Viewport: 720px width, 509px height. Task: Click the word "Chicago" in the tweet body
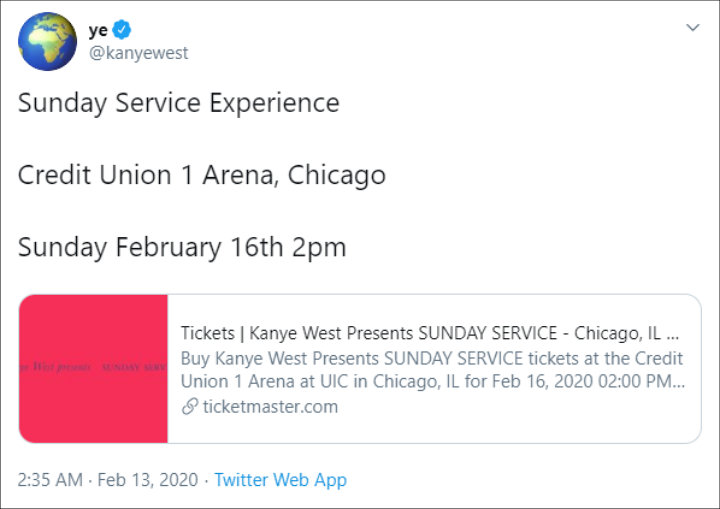[336, 175]
